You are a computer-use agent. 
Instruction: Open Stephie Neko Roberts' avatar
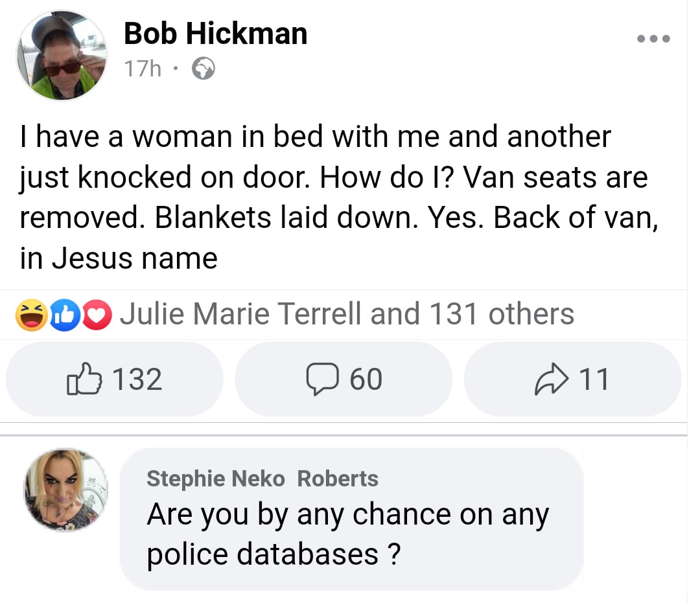pos(66,490)
